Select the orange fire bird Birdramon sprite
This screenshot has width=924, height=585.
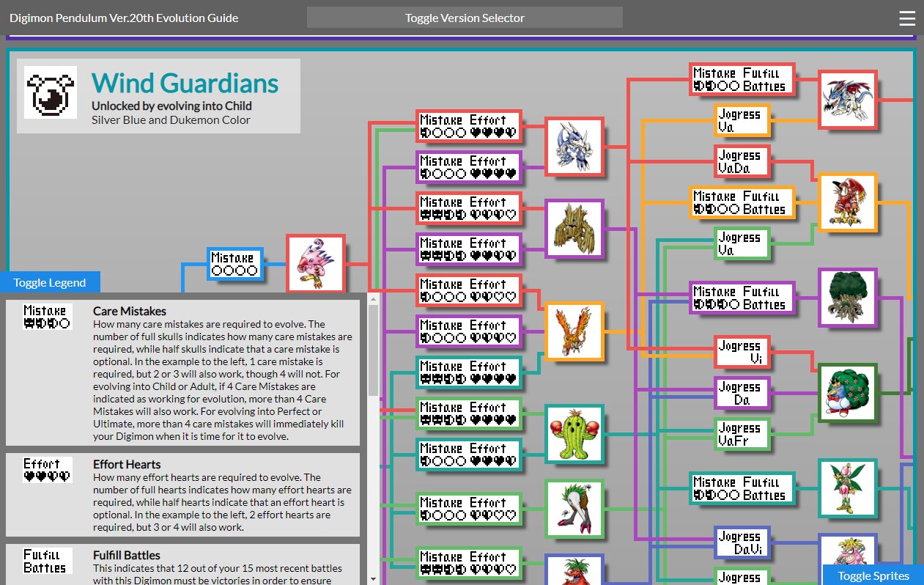(574, 331)
